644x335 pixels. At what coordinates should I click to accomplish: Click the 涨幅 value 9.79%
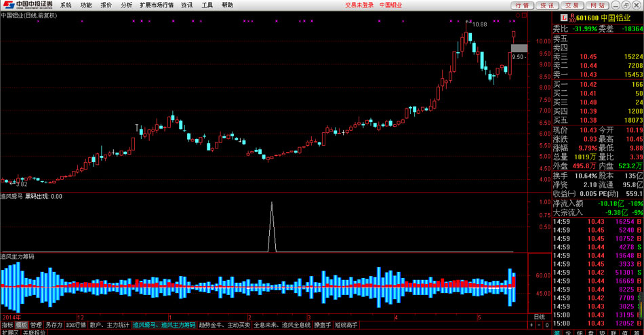(586, 148)
